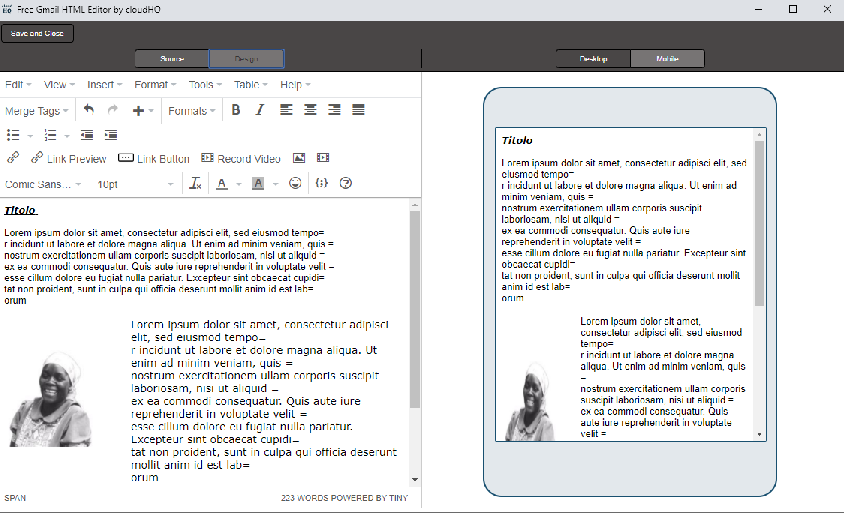The image size is (850, 514).
Task: Click the Redo arrow
Action: (x=113, y=110)
